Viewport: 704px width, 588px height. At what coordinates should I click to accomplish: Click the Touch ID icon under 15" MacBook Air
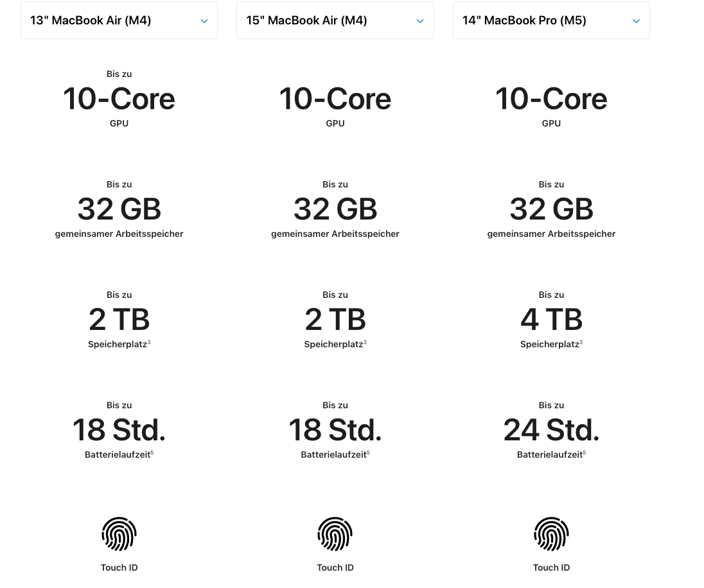click(335, 533)
